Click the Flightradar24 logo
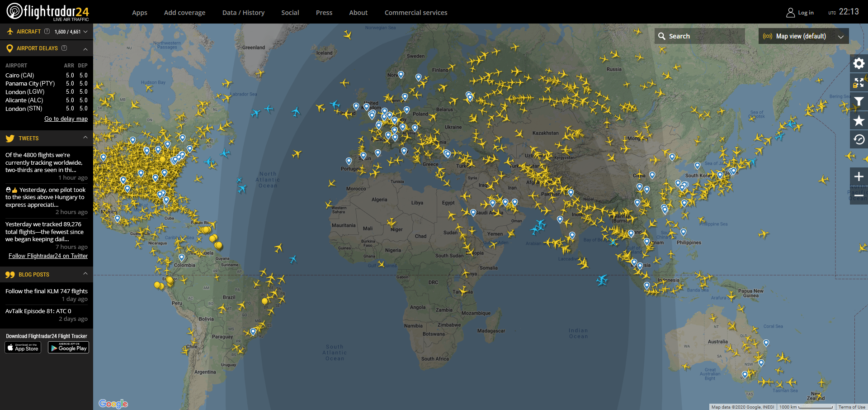868x410 pixels. [x=47, y=12]
